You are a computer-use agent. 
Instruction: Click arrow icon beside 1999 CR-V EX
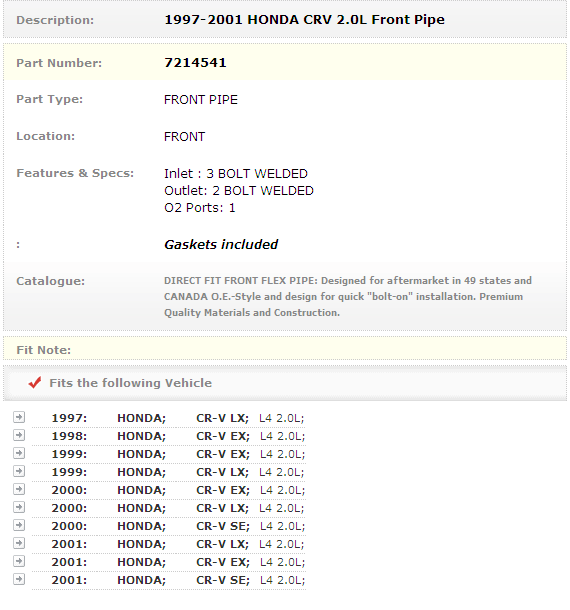[x=19, y=453]
